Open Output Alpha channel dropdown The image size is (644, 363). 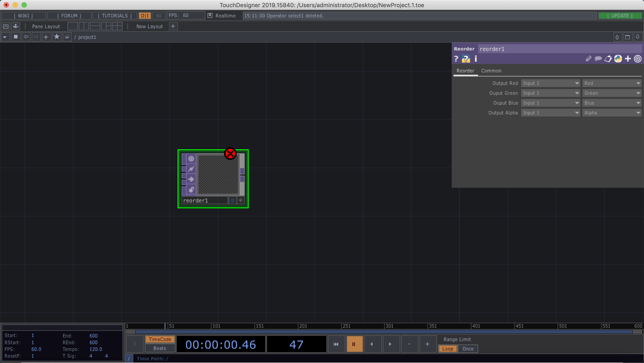(612, 113)
